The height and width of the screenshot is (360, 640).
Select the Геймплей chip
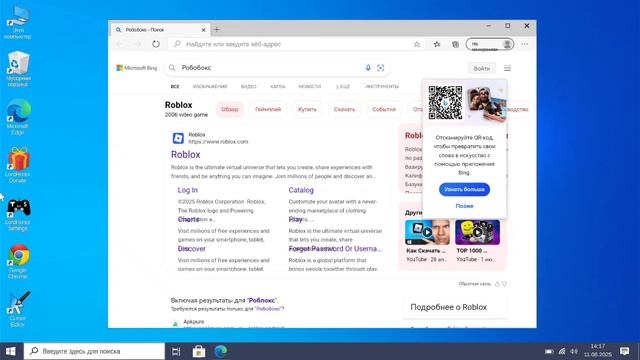click(268, 109)
